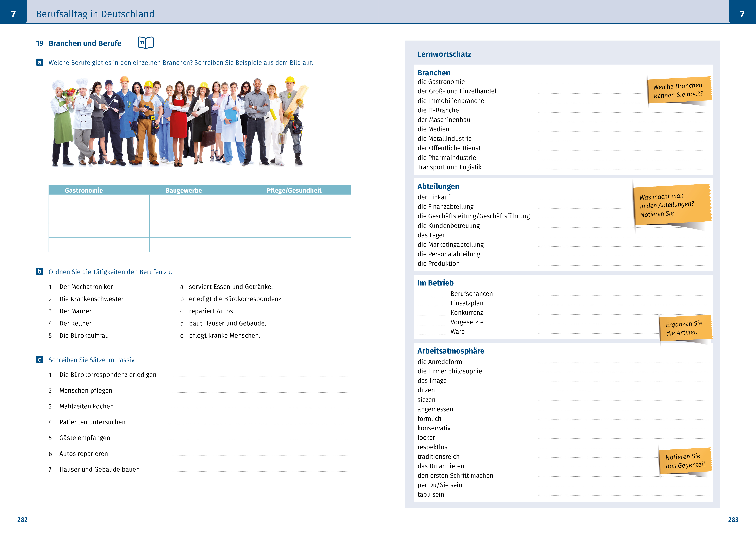The width and height of the screenshot is (756, 535).
Task: Click the answer line for 'Menschen pflegen'
Action: [x=258, y=390]
